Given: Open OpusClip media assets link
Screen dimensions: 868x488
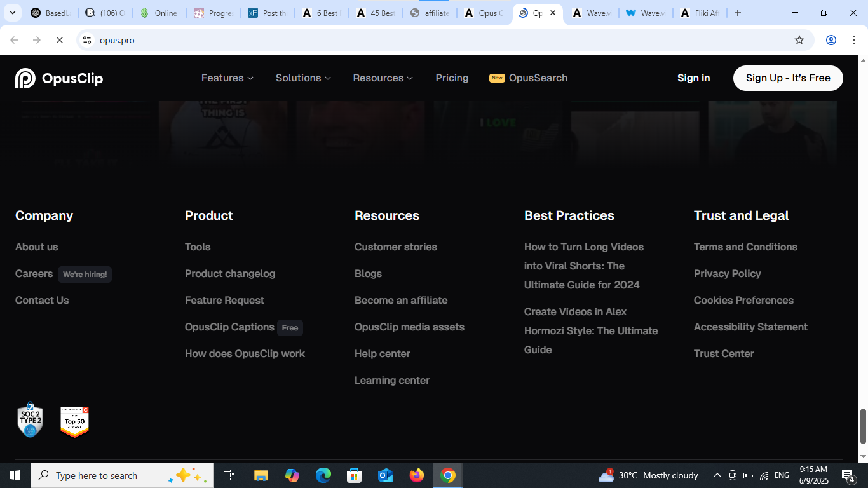Looking at the screenshot, I should 409,327.
